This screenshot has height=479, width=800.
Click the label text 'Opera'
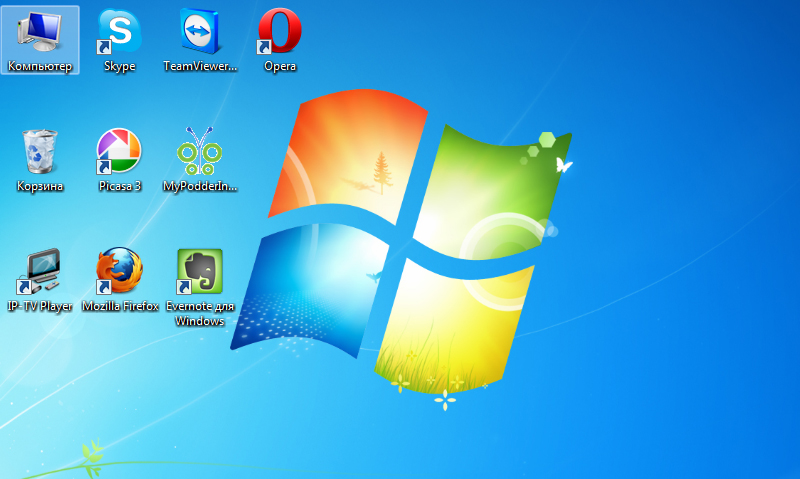(280, 66)
